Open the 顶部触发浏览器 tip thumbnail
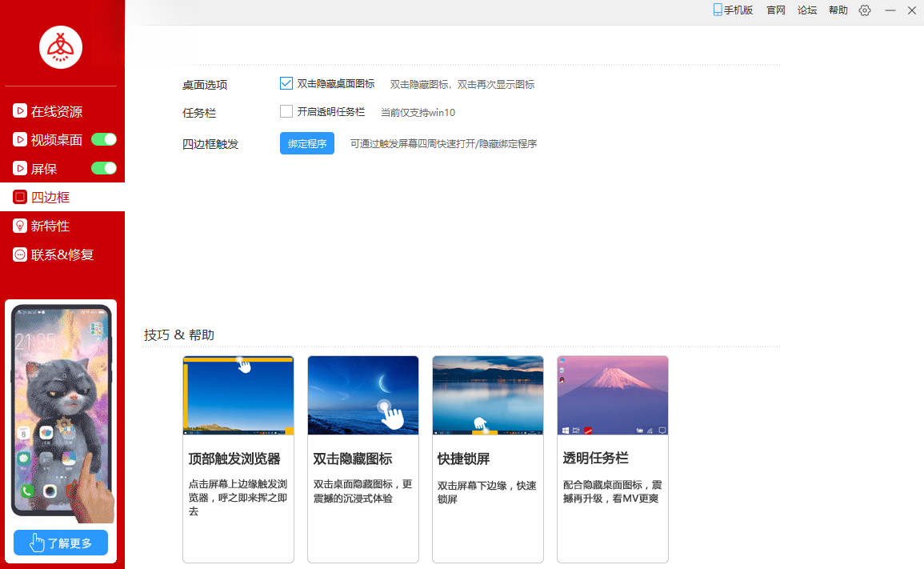924x569 pixels. point(238,395)
